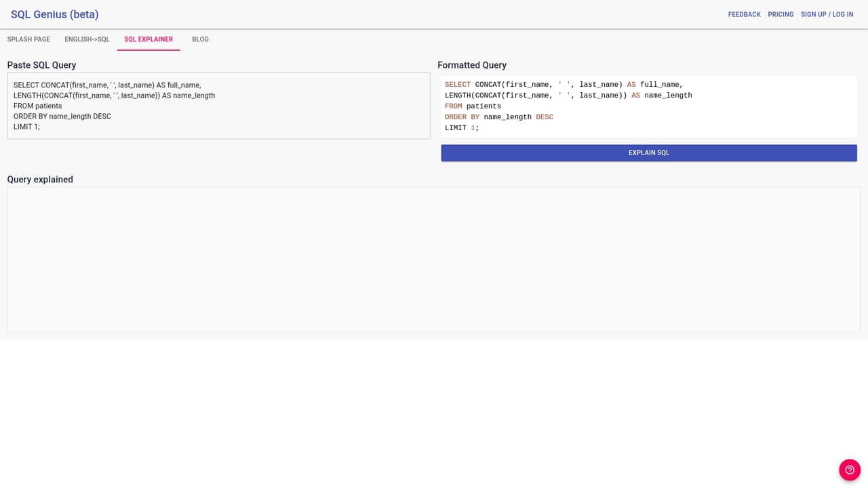This screenshot has width=868, height=488.
Task: Click the 'Formatted Query' heading
Action: click(472, 65)
